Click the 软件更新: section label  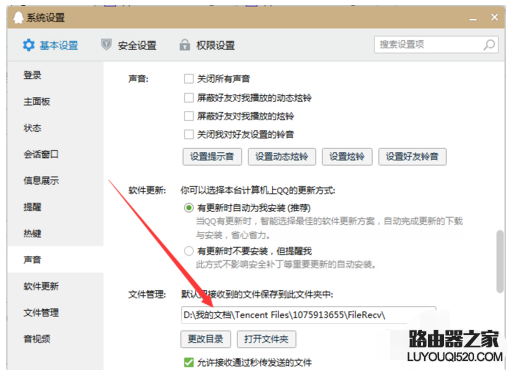(x=147, y=190)
